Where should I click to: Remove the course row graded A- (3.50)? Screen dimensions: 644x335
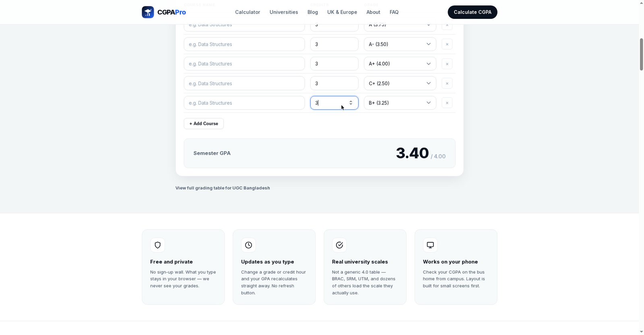pos(447,44)
